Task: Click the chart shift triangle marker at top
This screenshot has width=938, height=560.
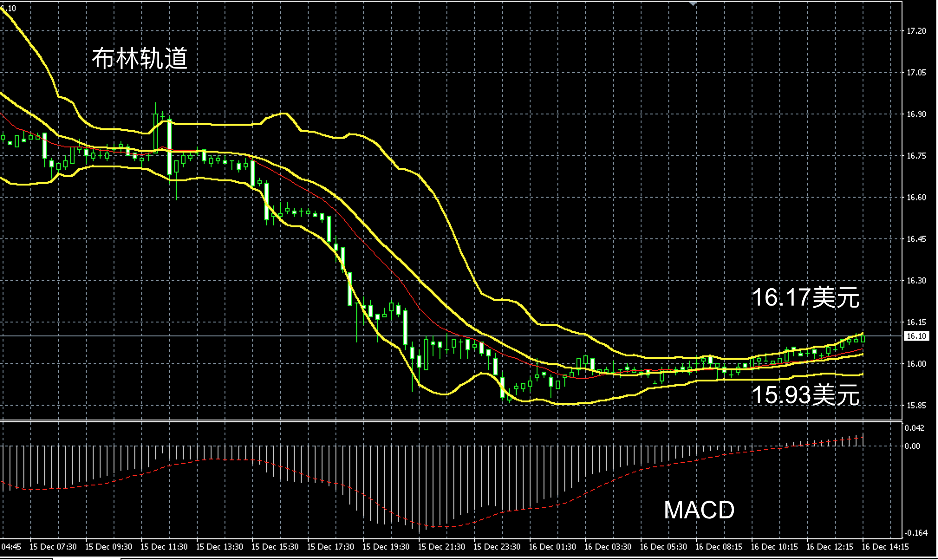Action: [x=693, y=3]
